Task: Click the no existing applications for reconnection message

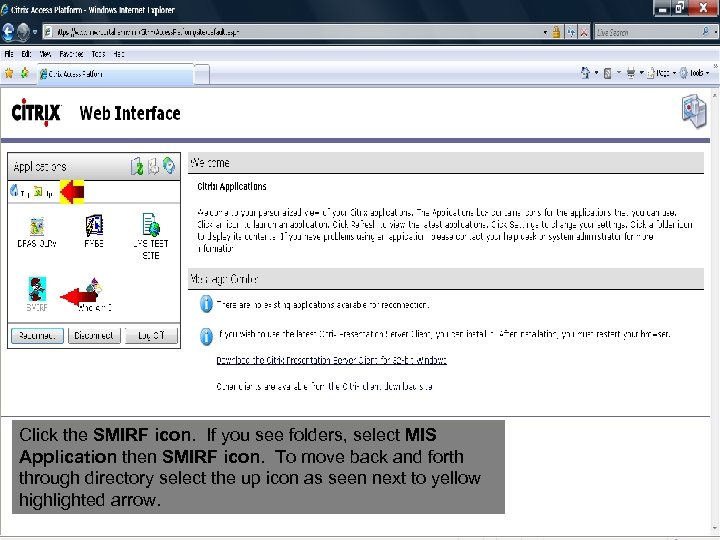Action: pos(323,304)
